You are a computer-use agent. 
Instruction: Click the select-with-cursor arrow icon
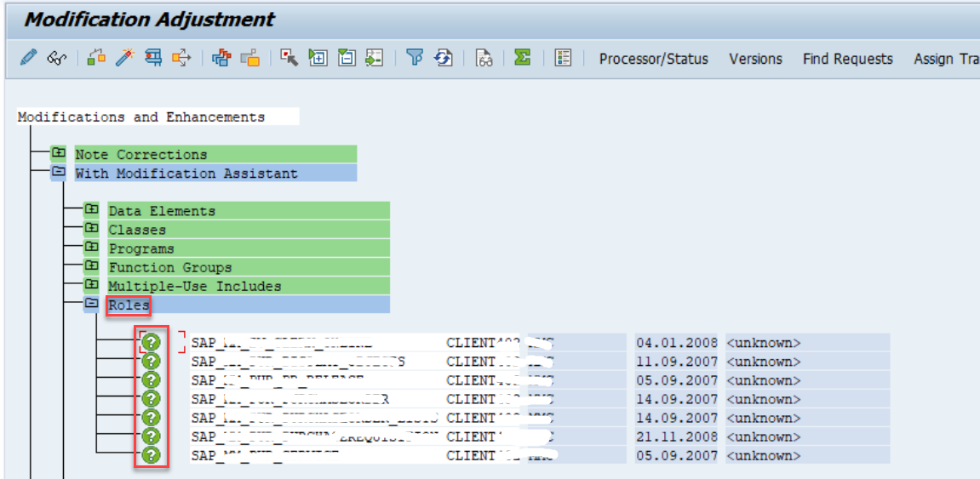[289, 58]
